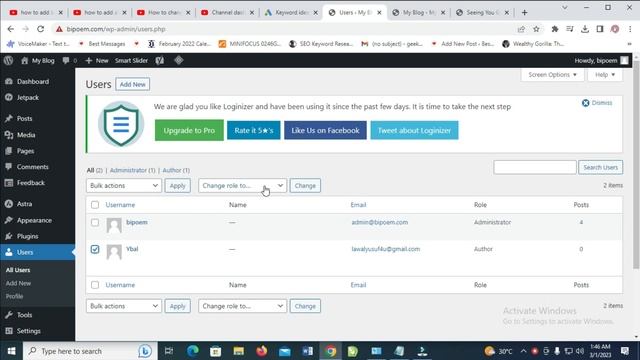Click Rate it 5★'s button

pos(253,131)
